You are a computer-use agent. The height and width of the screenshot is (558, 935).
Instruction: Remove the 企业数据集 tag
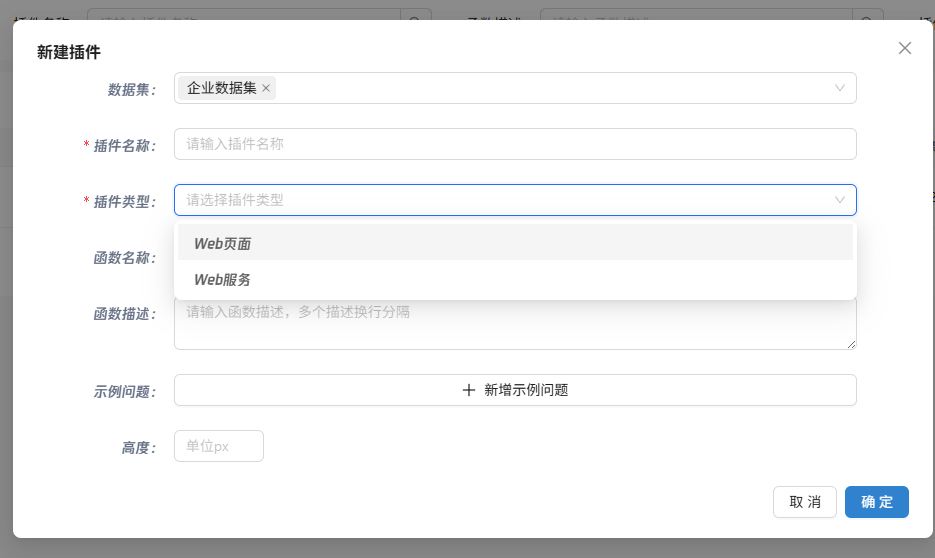pyautogui.click(x=266, y=88)
